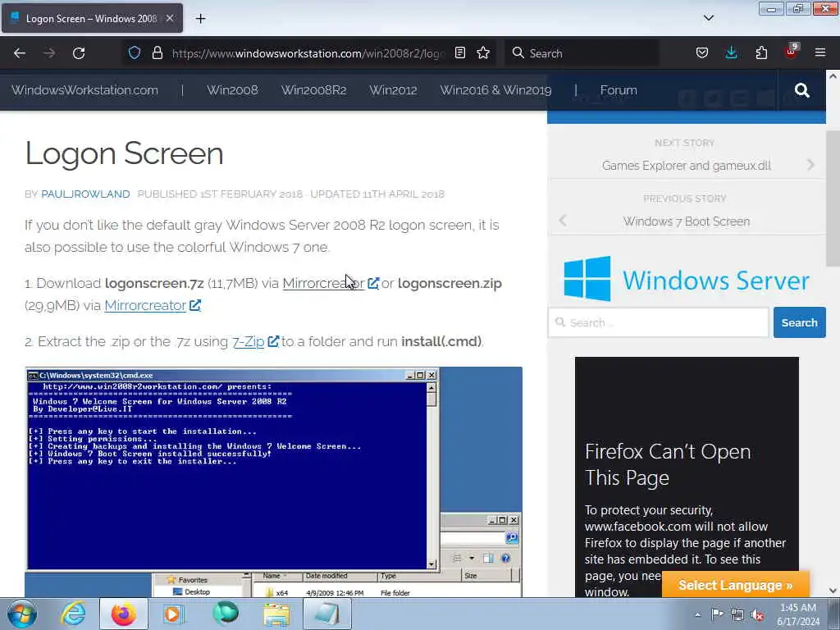This screenshot has width=840, height=630.
Task: Toggle reader view icon
Action: point(459,52)
